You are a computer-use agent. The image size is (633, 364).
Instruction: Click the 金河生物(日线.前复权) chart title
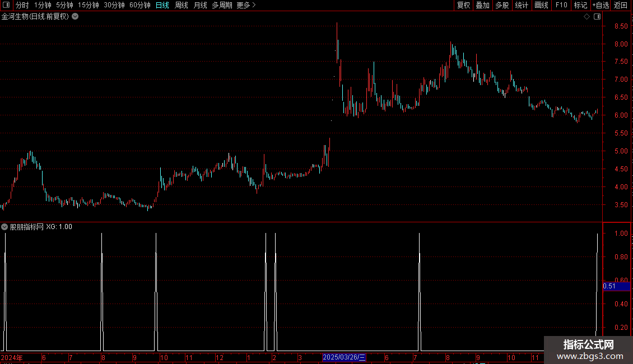click(35, 17)
